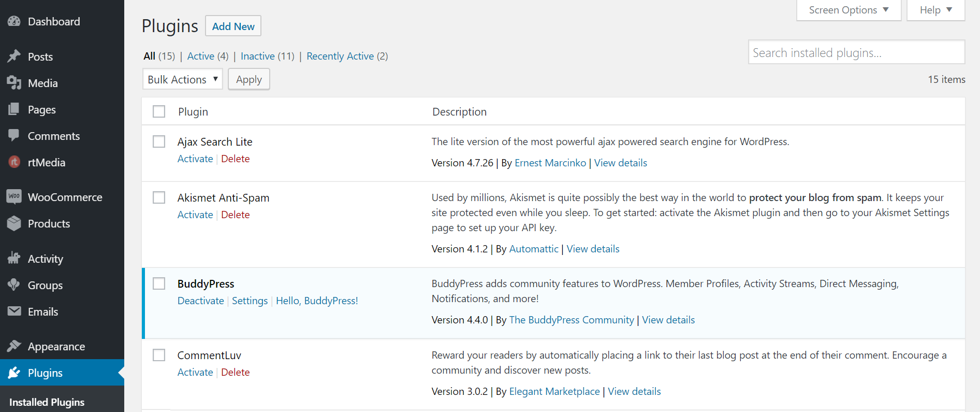View details for Ajax Search Lite

[x=620, y=163]
